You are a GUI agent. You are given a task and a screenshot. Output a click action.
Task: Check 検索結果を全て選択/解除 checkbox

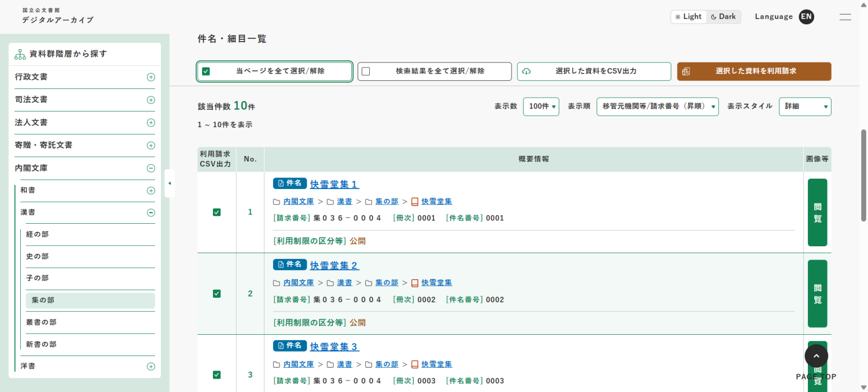pyautogui.click(x=366, y=72)
